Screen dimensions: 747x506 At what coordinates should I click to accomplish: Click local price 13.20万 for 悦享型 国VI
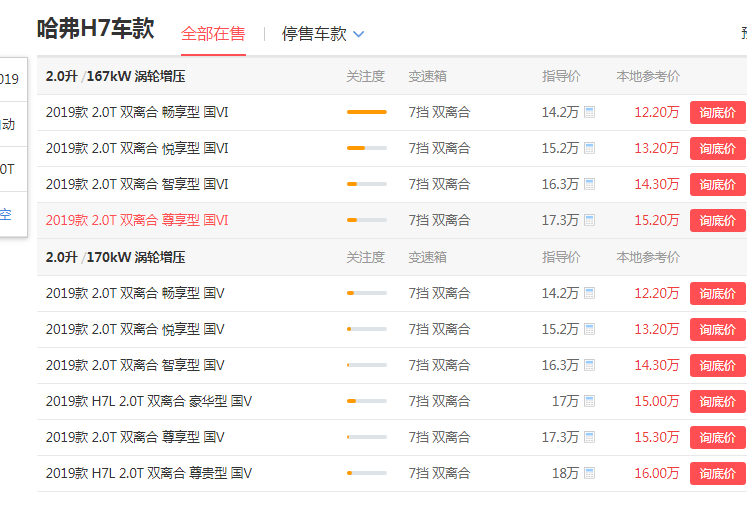click(656, 148)
